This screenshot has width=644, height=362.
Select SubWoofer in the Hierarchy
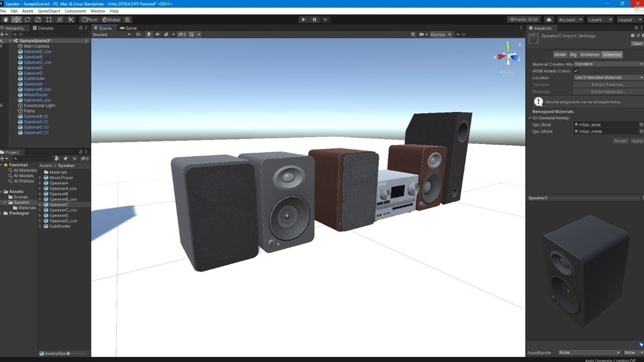[x=34, y=79]
